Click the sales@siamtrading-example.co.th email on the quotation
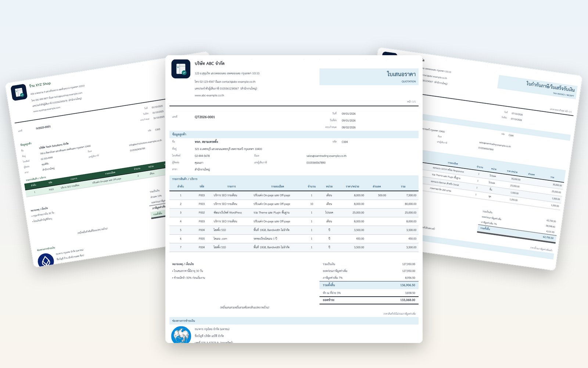 point(326,156)
